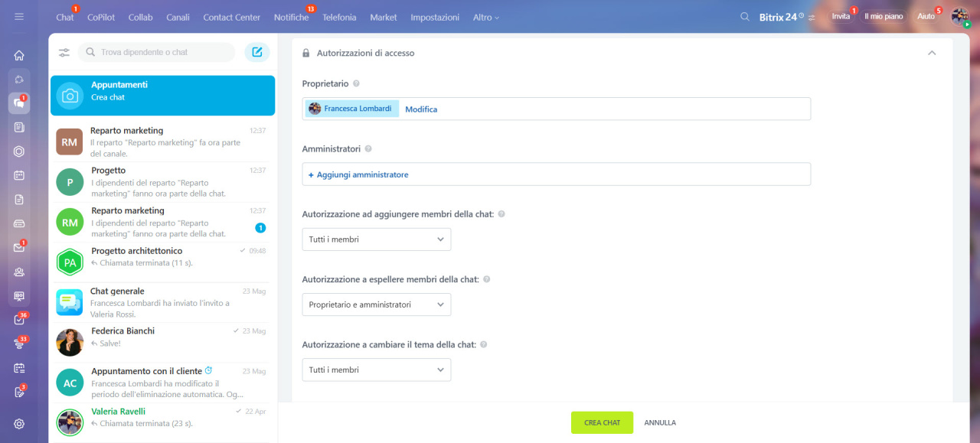The width and height of the screenshot is (980, 443).
Task: Click the switch arrows icon next to Bitrix24
Action: tap(812, 17)
